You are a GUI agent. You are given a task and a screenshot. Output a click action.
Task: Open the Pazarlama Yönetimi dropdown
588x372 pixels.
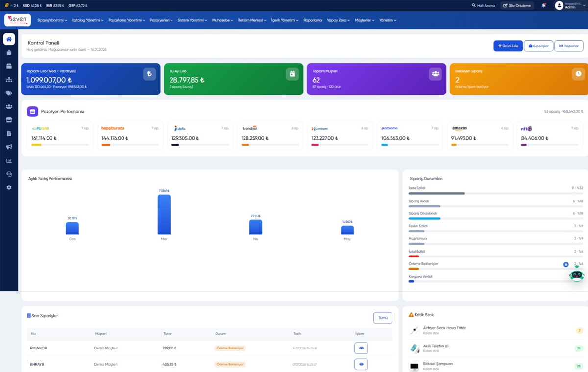tap(126, 20)
